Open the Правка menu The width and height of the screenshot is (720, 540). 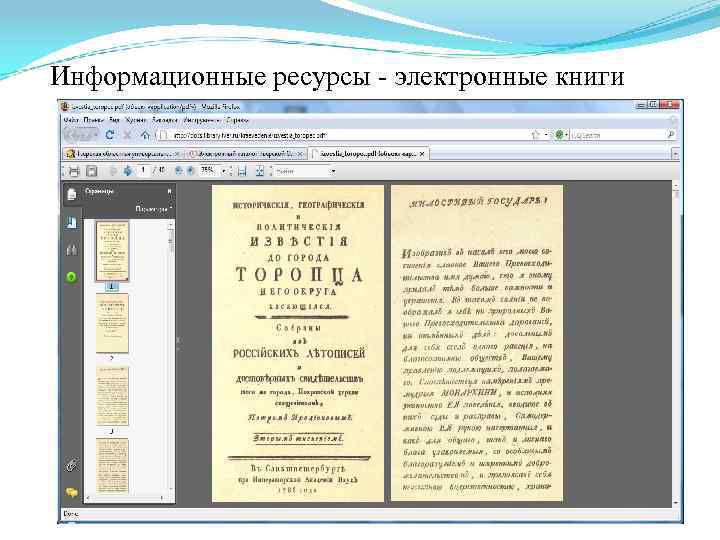[94, 120]
